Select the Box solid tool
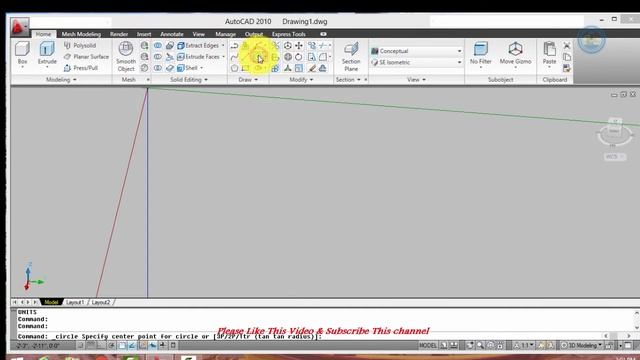Viewport: 640px width, 360px height. click(22, 53)
